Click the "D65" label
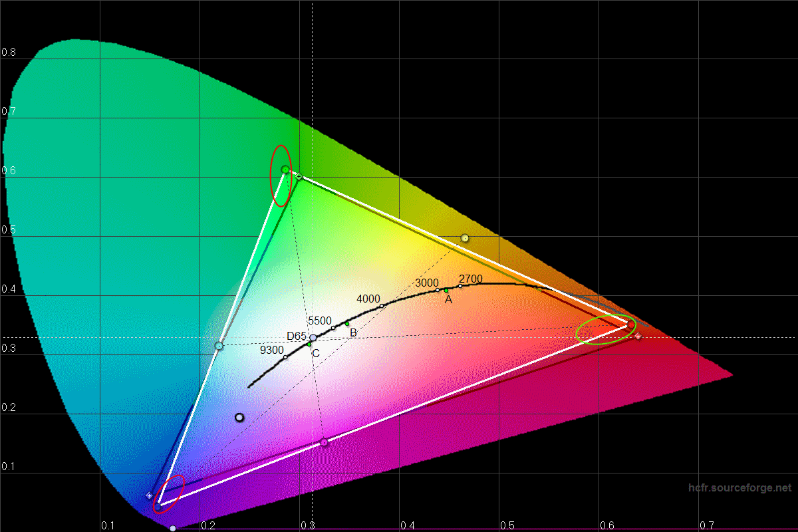Screen dimensions: 798x532 click(297, 336)
